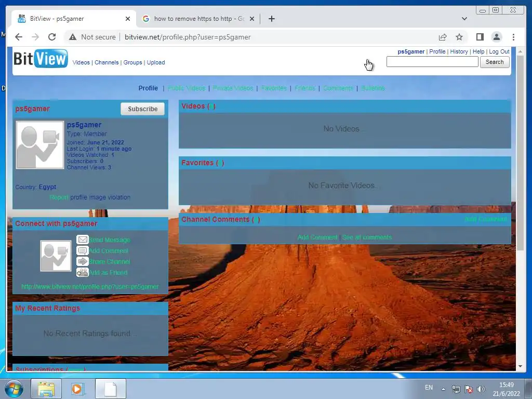Open the History link
Viewport: 532px width, 399px height.
[x=459, y=51]
